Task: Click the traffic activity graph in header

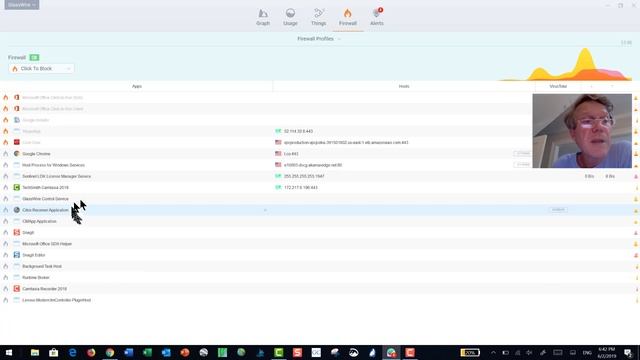Action: 565,64
